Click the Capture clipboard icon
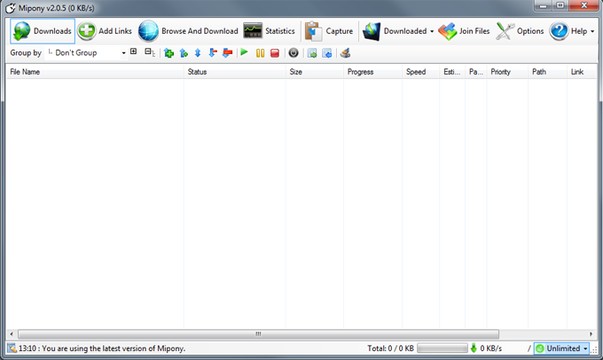Viewport: 603px width, 360px height. pos(313,31)
